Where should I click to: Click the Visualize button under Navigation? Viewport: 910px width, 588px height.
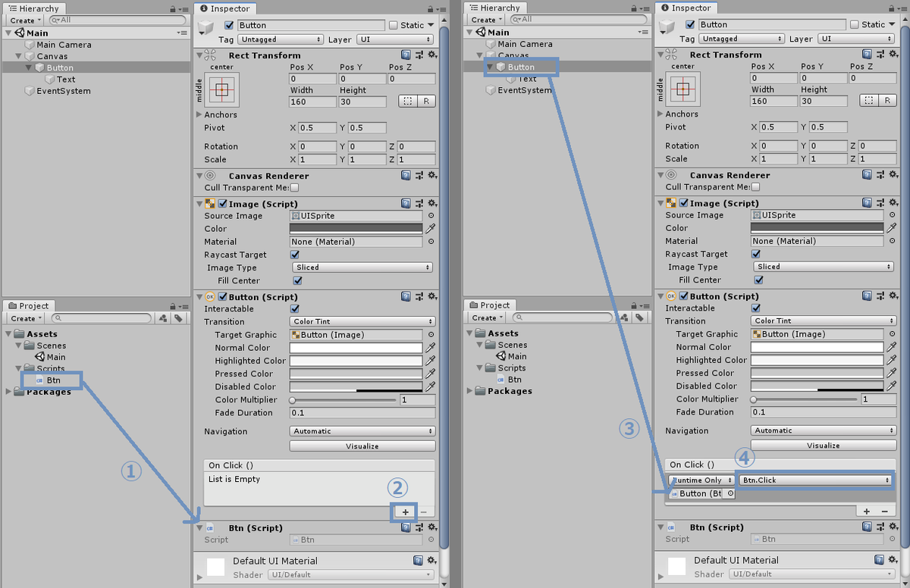(x=362, y=446)
